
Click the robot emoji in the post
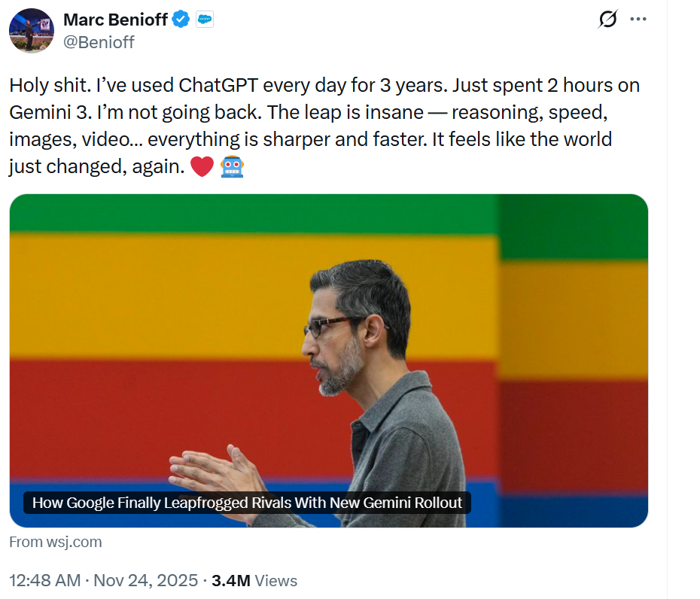click(232, 167)
